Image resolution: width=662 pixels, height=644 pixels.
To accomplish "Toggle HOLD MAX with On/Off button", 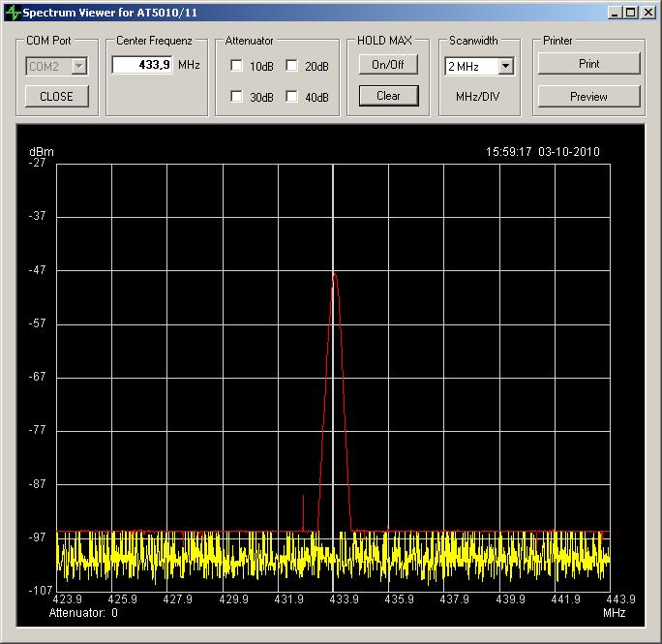I will 388,65.
